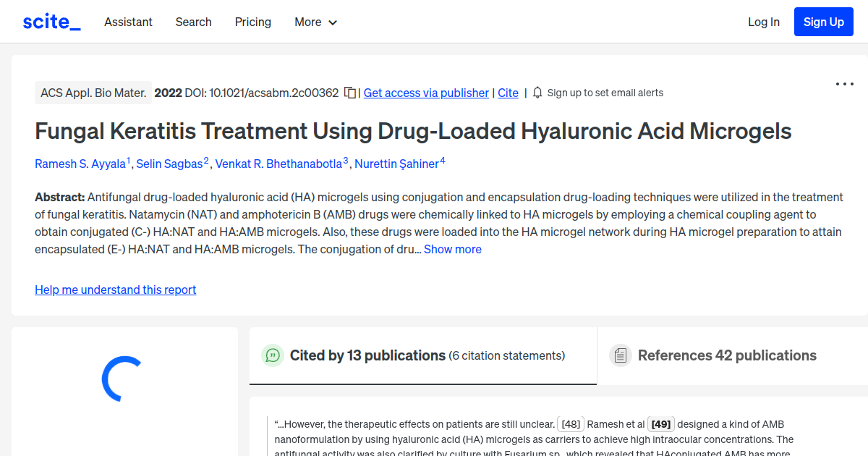868x456 pixels.
Task: Click the [49] citation marker in the excerpt
Action: click(x=659, y=423)
